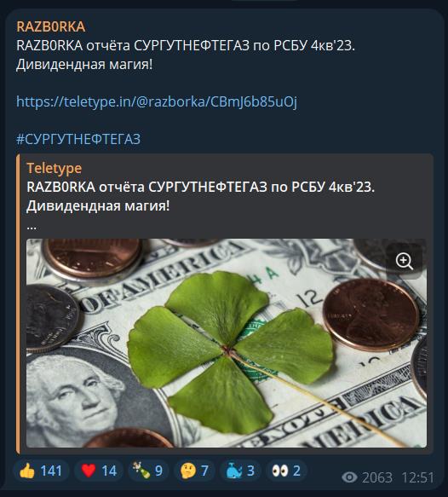Click the red heart reaction emoji

(89, 471)
